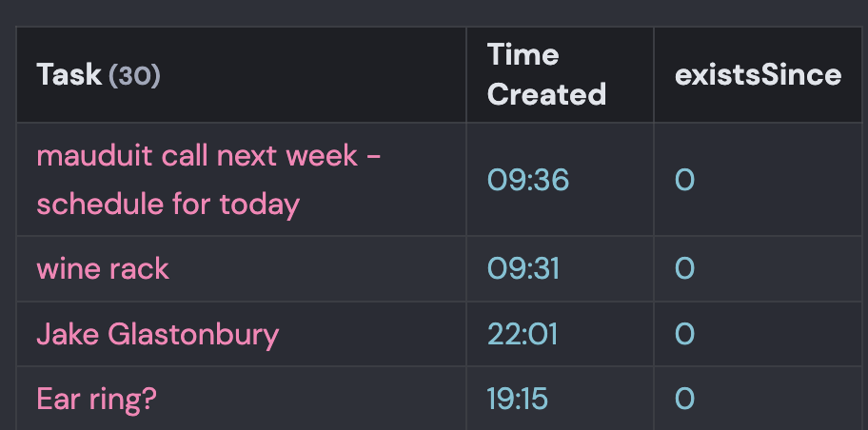Click empty header area right of Task (30)
The image size is (868, 430).
313,75
